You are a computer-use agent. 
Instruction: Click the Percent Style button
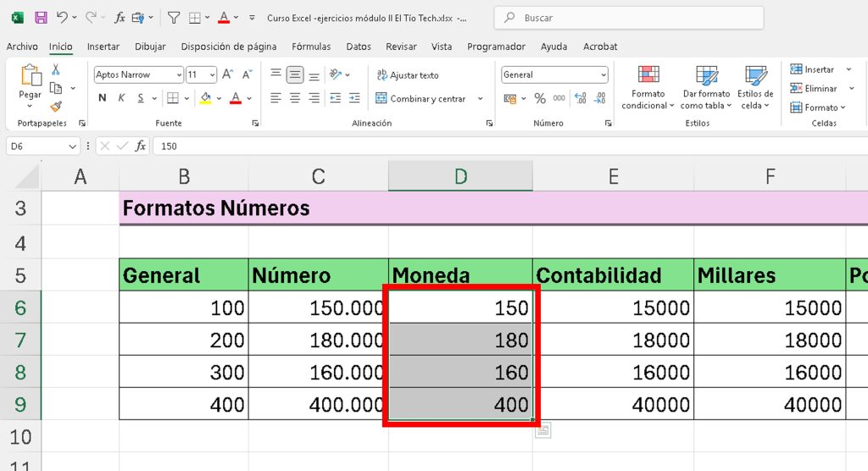tap(540, 98)
